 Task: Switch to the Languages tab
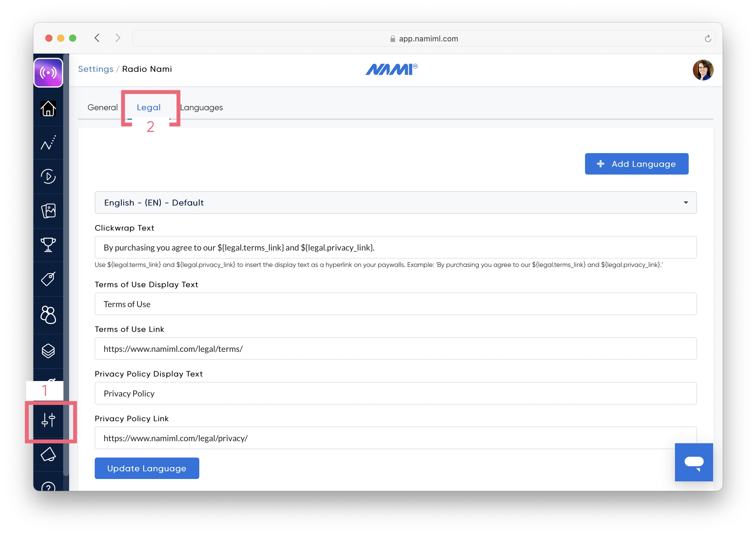(201, 108)
